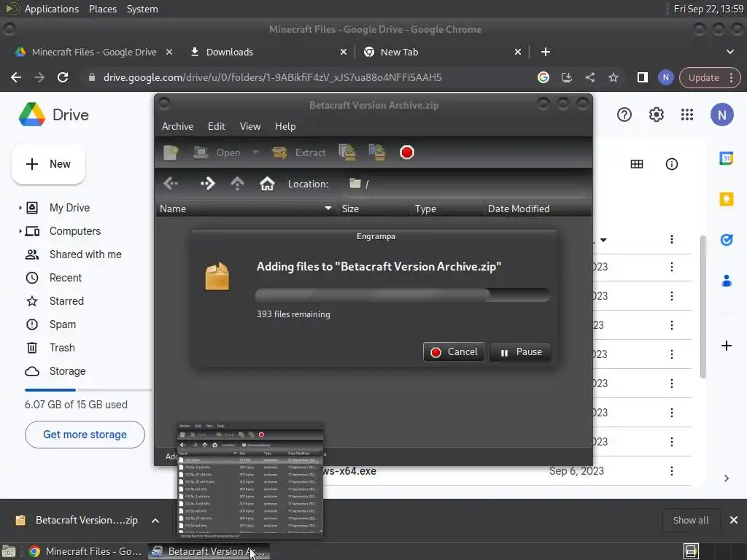Share this page icon in Chrome
This screenshot has width=747, height=560.
589,77
